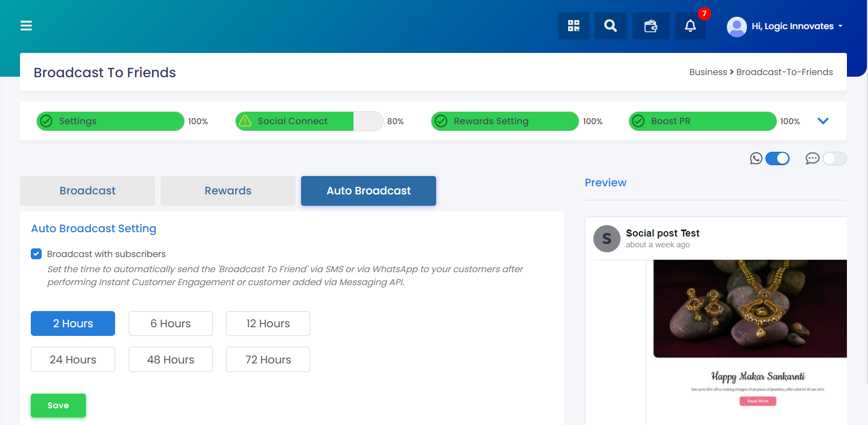Screen dimensions: 868x425
Task: Click the Social Connect 80% progress bar
Action: coord(309,121)
